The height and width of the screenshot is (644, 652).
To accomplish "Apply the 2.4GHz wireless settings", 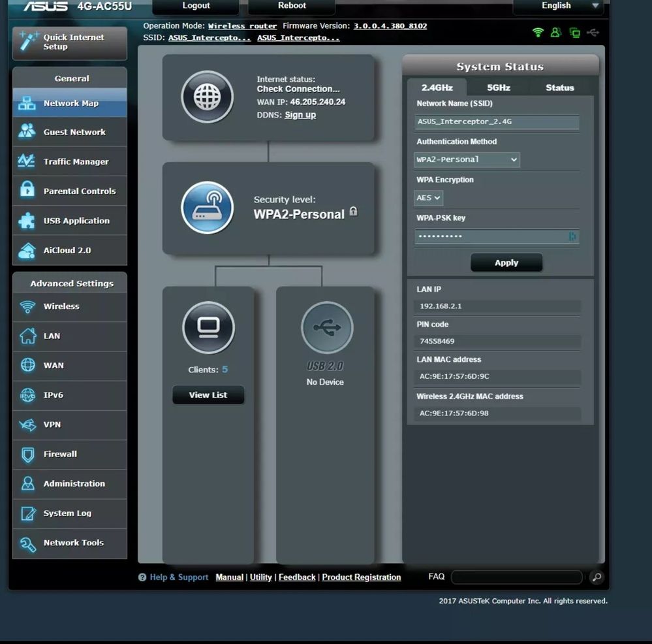I will (506, 262).
